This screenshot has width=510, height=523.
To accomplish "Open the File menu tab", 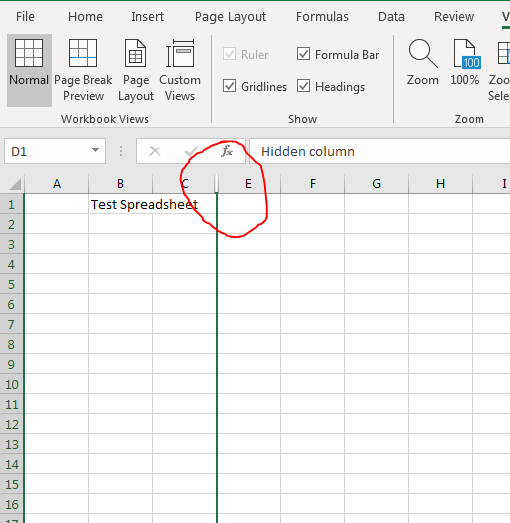I will click(25, 16).
